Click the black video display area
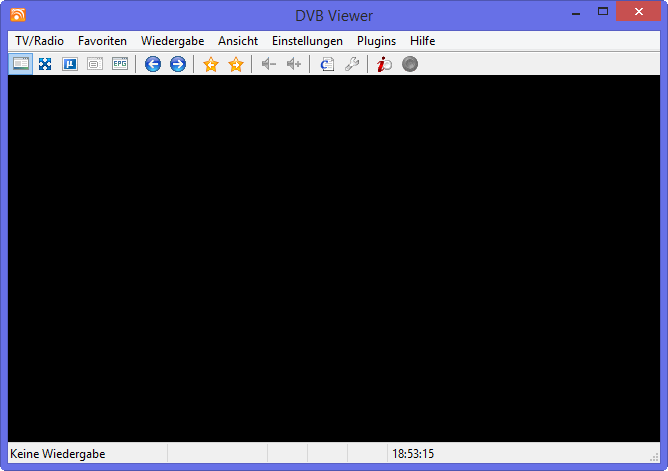Screen dimensions: 668x471 [334, 258]
